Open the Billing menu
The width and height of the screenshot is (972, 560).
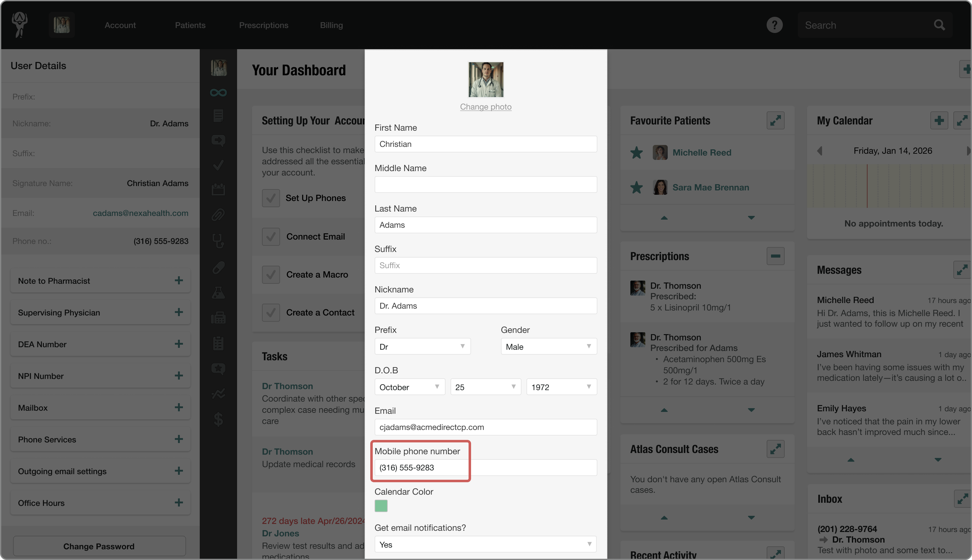click(x=331, y=25)
